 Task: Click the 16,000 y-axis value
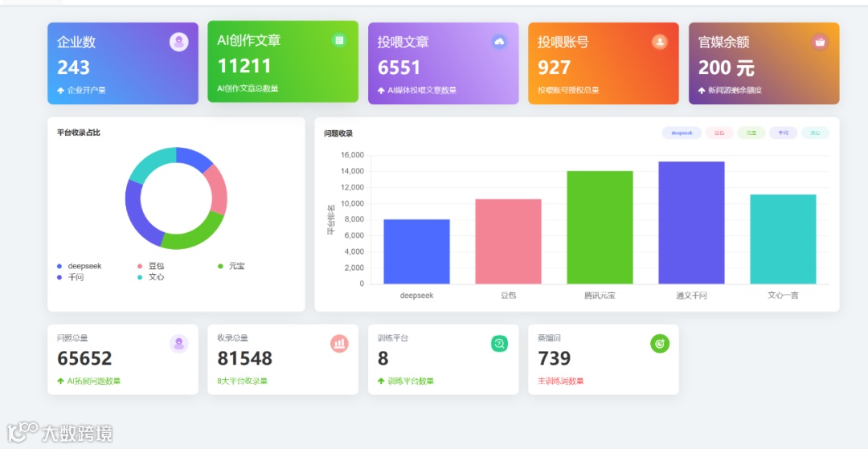click(x=353, y=155)
